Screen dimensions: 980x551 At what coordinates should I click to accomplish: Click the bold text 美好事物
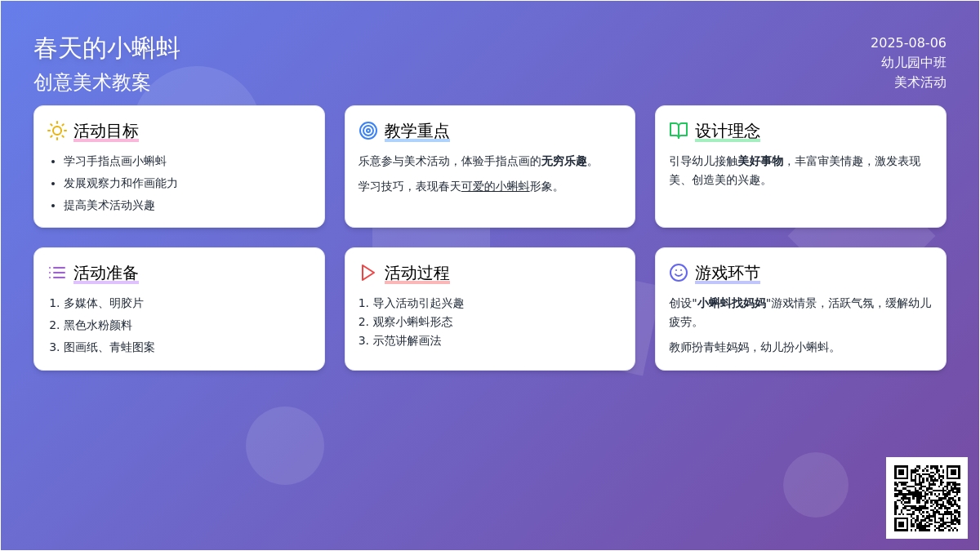pos(760,161)
